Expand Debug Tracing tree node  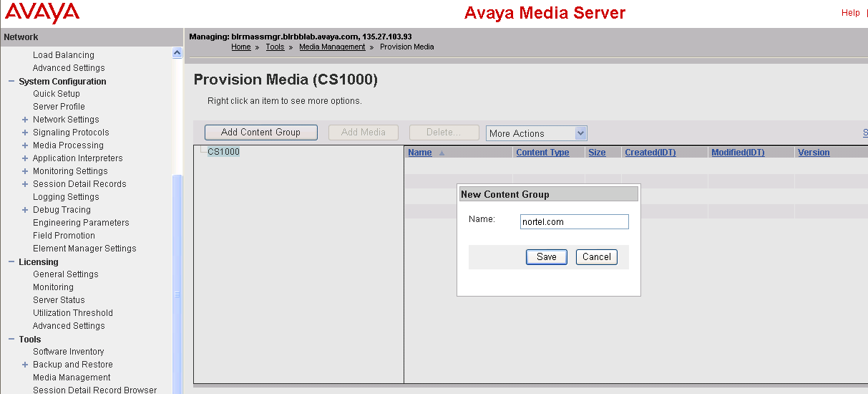point(25,210)
